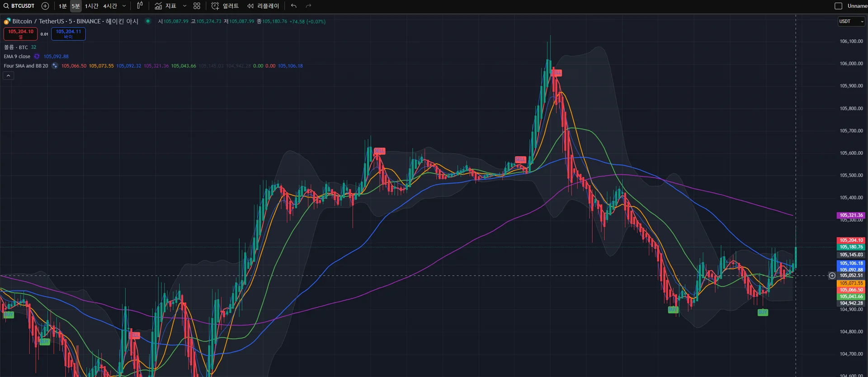
Task: Open the favorite indicators chevron next to 지표
Action: [x=184, y=6]
